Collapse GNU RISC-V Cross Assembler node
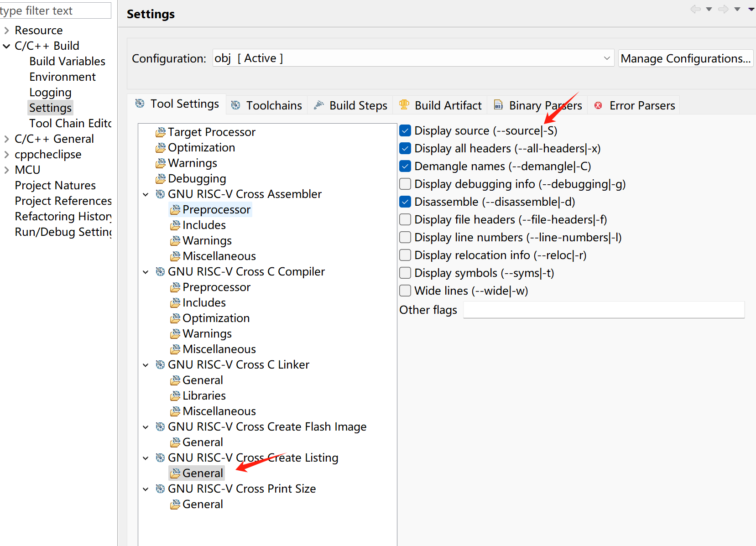The width and height of the screenshot is (756, 546). 146,195
